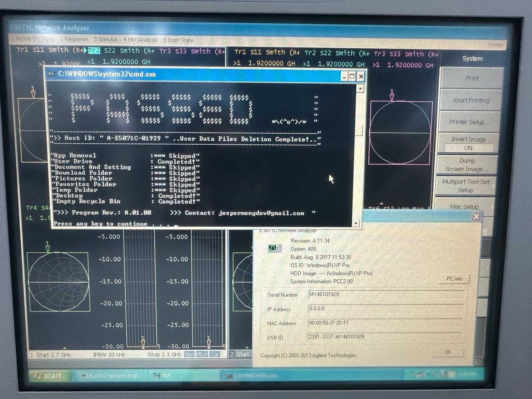Click the Tr4 S44 trace label
532x399 pixels.
point(37,208)
